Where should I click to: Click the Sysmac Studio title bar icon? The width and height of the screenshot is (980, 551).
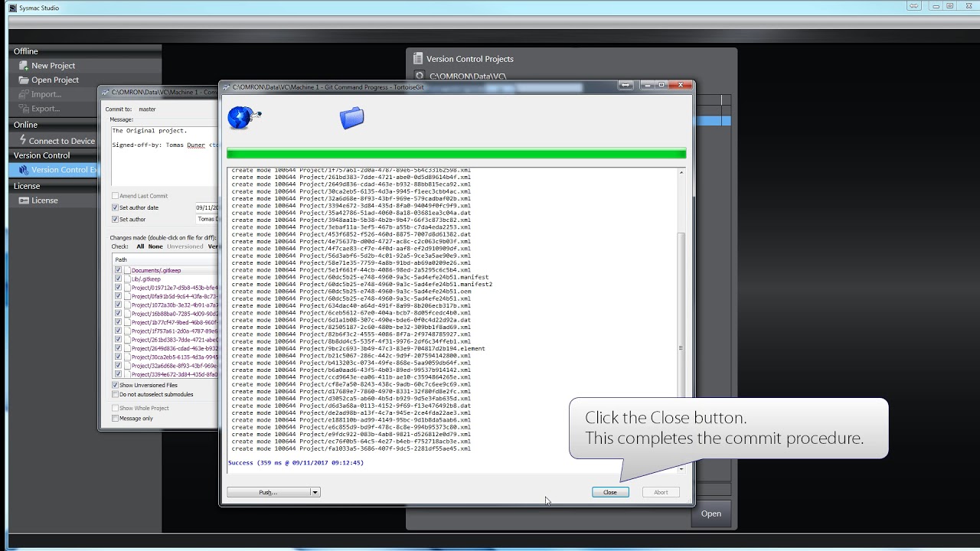(x=12, y=8)
